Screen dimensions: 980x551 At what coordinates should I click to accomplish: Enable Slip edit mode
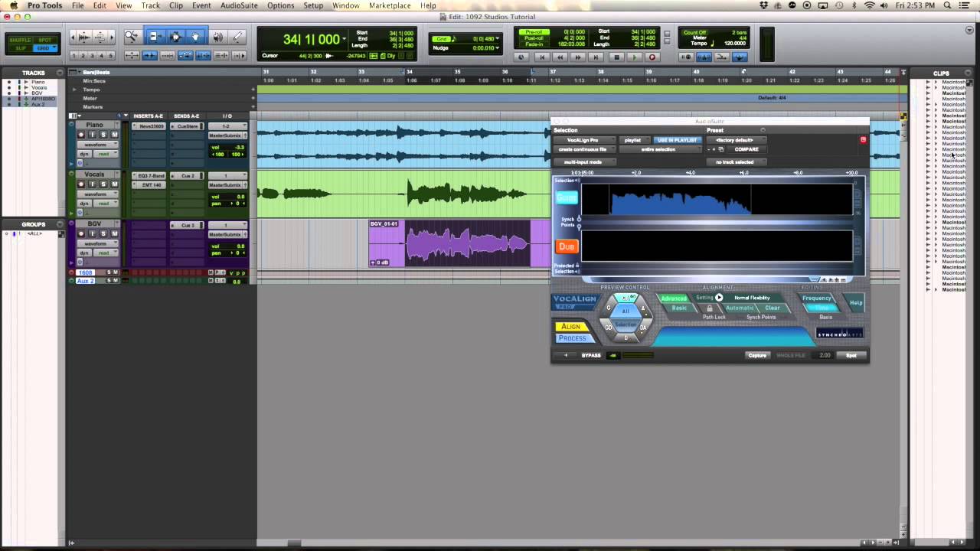click(x=21, y=48)
